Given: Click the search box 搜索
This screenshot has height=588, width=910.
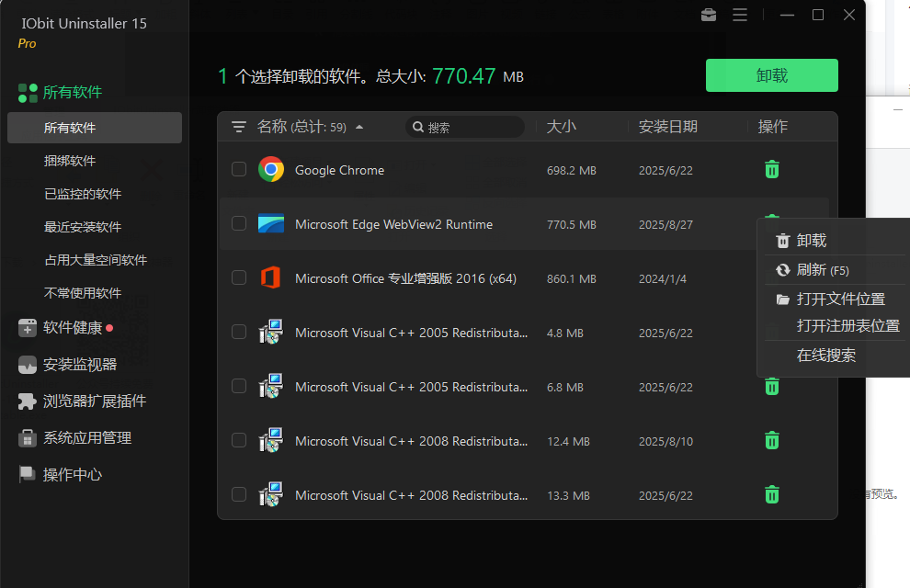Looking at the screenshot, I should click(x=465, y=127).
